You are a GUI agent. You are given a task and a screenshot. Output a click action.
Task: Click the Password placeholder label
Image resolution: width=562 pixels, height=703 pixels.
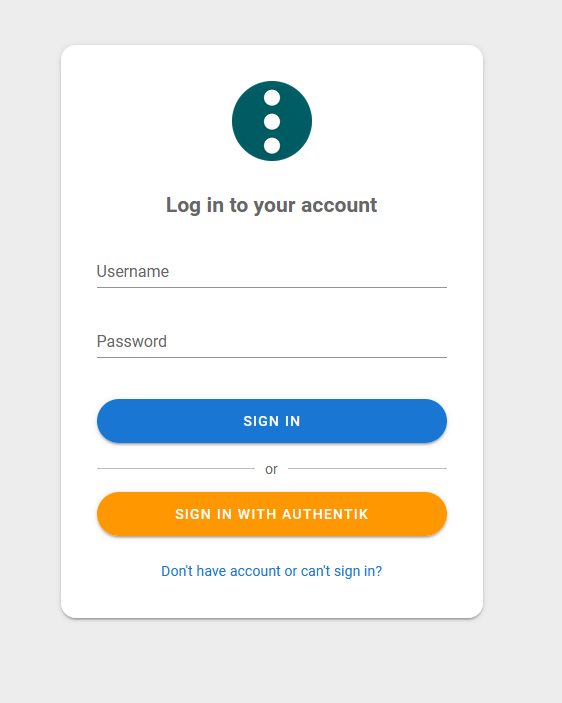pyautogui.click(x=132, y=342)
